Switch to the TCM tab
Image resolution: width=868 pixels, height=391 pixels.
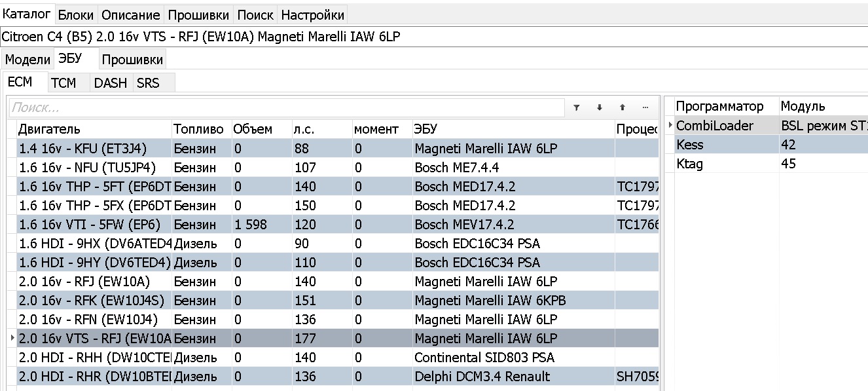63,83
